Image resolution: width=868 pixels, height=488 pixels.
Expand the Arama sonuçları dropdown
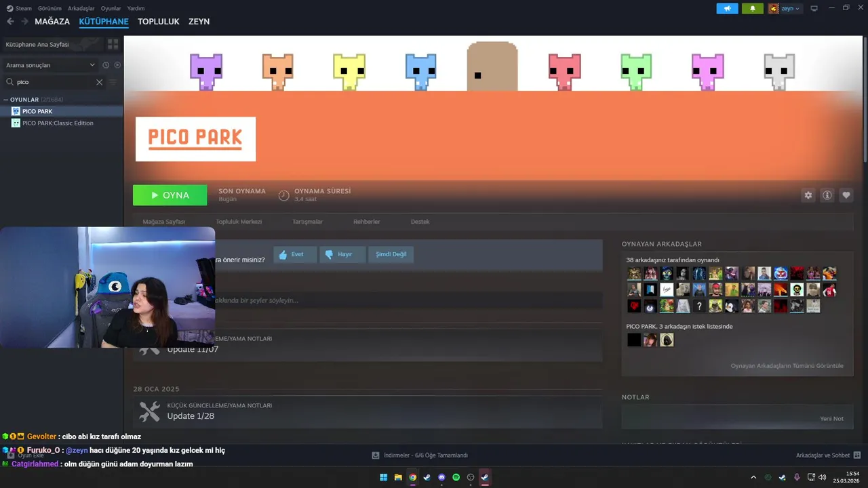(50, 65)
